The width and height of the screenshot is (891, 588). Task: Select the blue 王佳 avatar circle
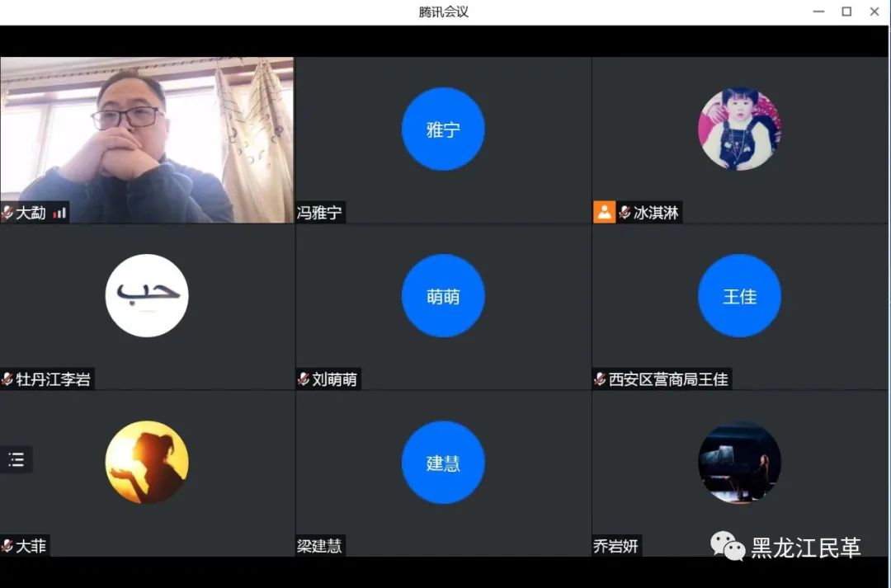pos(739,295)
